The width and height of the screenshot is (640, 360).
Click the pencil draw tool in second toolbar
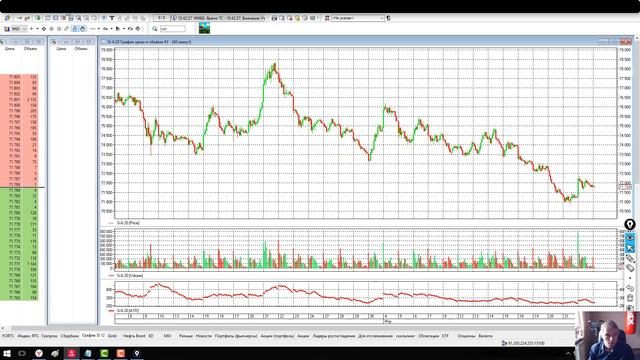(x=67, y=29)
